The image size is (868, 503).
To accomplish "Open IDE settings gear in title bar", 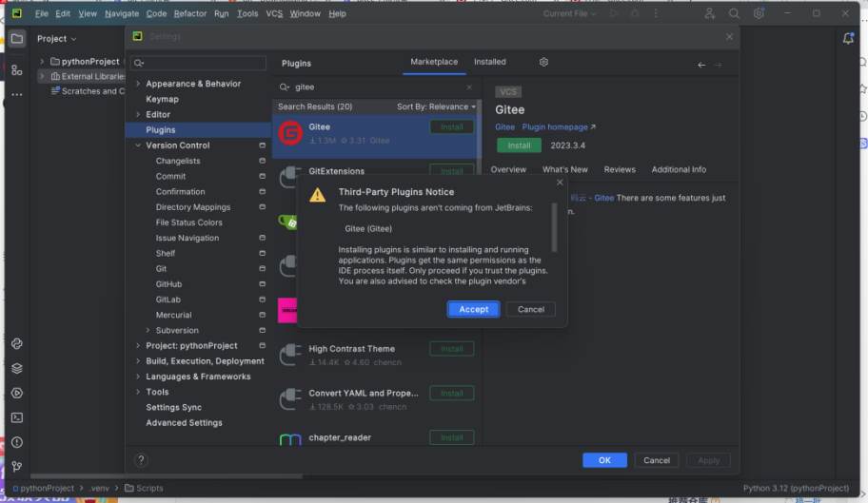I will [x=759, y=14].
